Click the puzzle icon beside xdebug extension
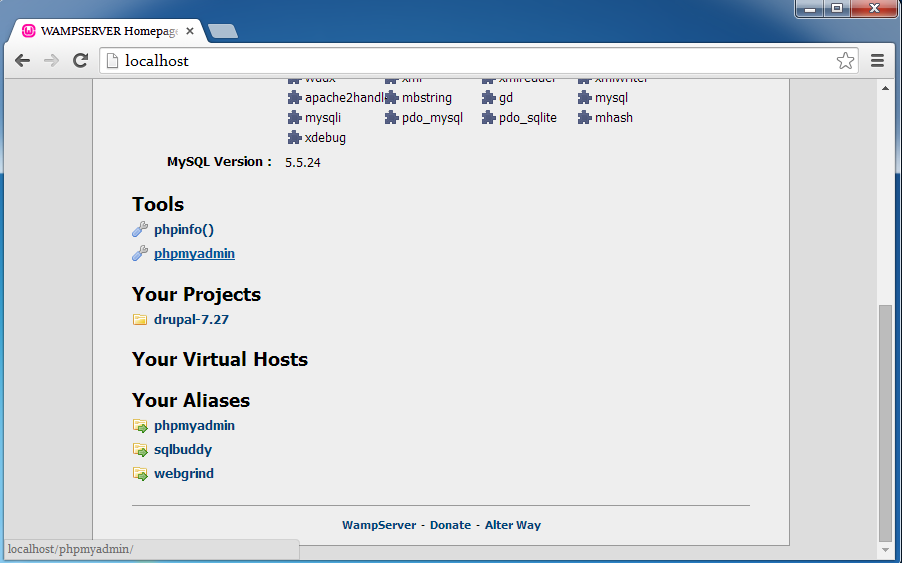This screenshot has width=902, height=563. point(294,138)
